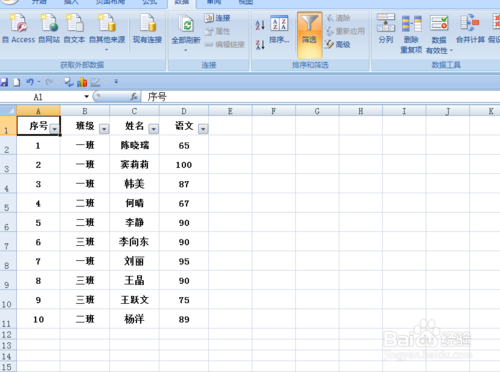Create new workbook from quick access toolbar
500x372 pixels.
click(x=16, y=82)
